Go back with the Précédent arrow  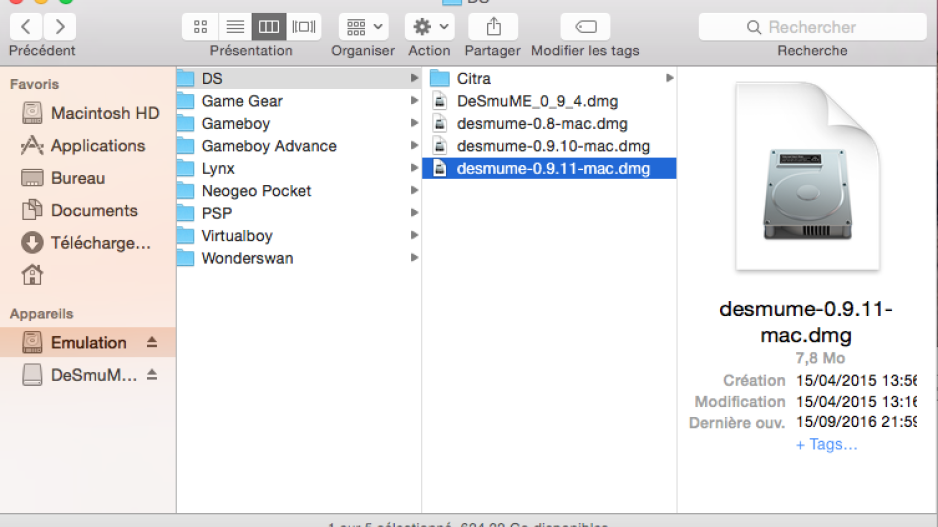pos(26,27)
